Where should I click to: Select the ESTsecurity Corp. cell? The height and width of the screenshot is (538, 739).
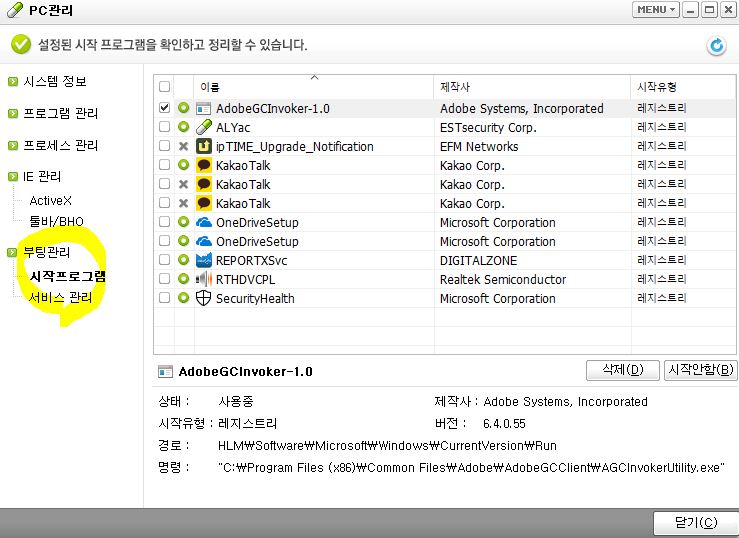coord(488,128)
